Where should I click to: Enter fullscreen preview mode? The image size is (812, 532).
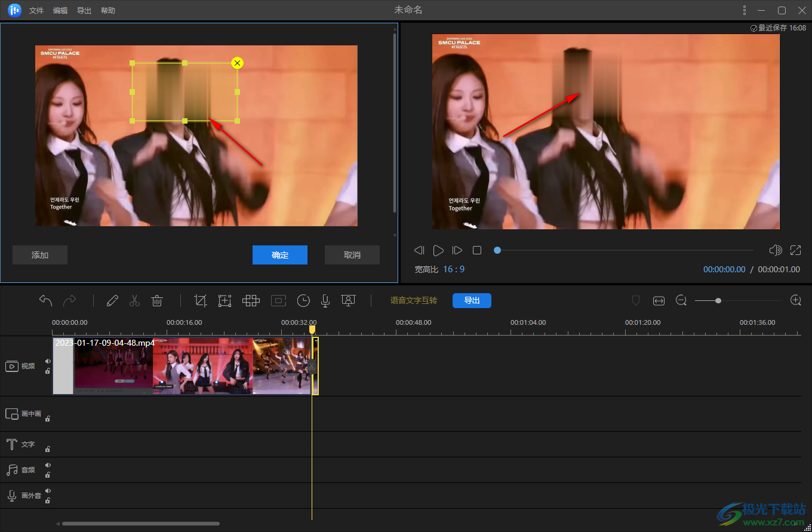[x=796, y=250]
